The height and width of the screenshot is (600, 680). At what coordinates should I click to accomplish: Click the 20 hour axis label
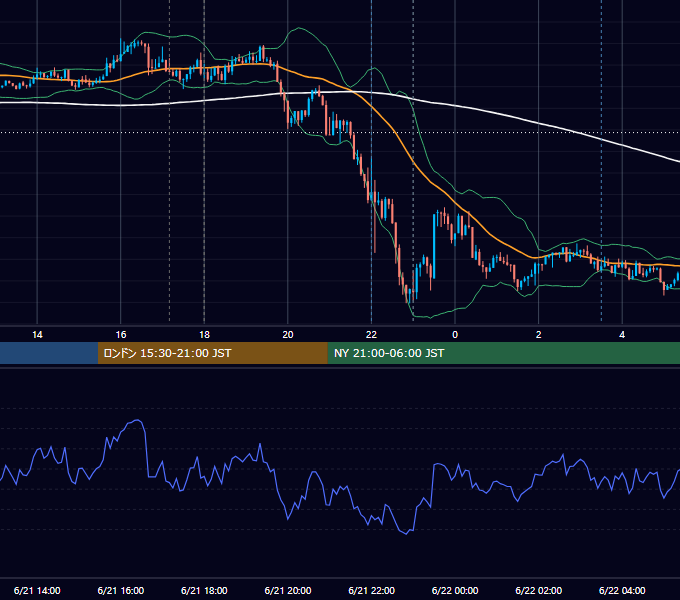288,335
